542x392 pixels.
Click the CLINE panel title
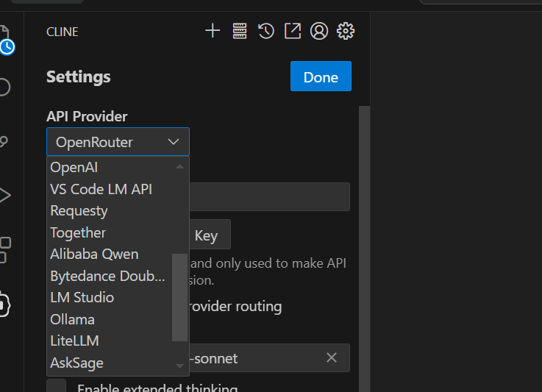tap(63, 32)
